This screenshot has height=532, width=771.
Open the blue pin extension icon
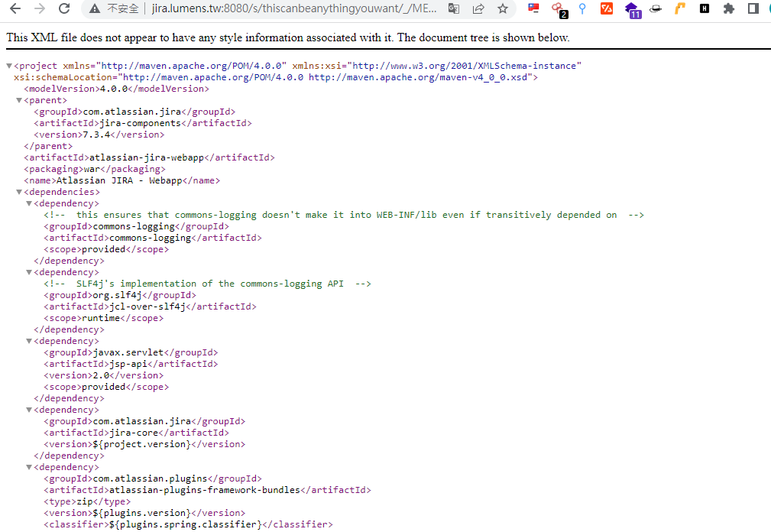point(582,8)
